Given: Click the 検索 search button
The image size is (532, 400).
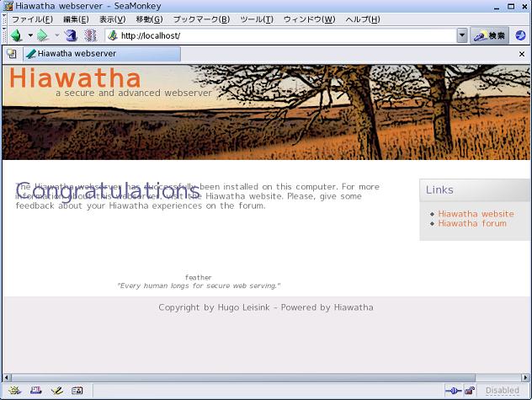Looking at the screenshot, I should click(489, 35).
